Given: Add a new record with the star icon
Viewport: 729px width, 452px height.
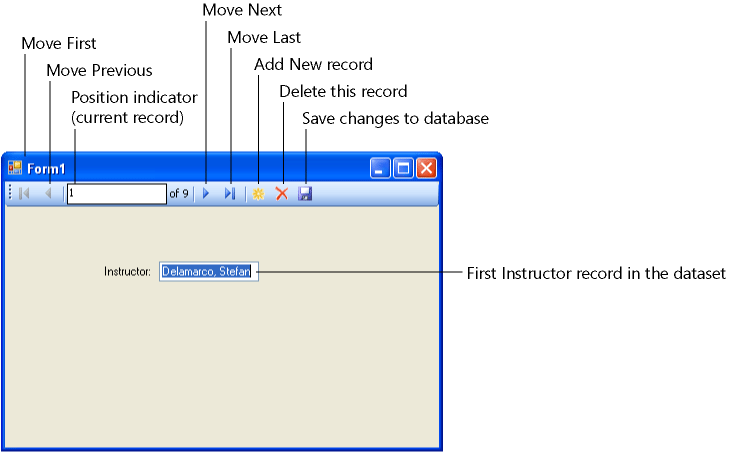Looking at the screenshot, I should [258, 193].
